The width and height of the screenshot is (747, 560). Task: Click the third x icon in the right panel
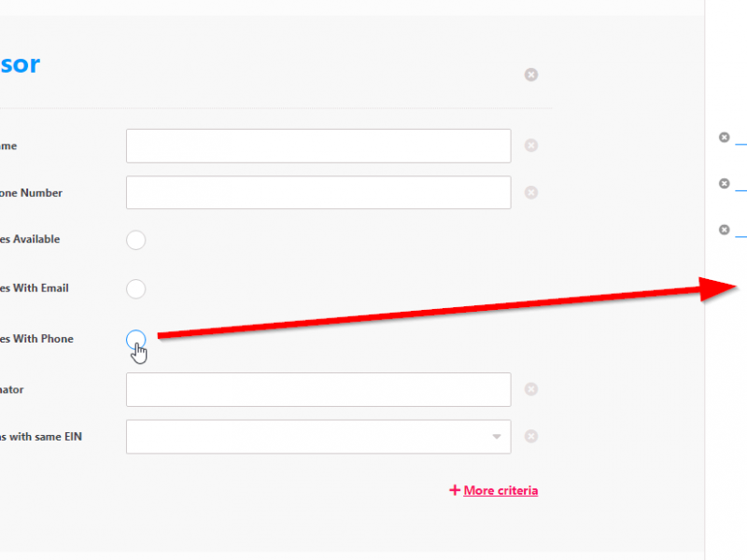pos(724,230)
